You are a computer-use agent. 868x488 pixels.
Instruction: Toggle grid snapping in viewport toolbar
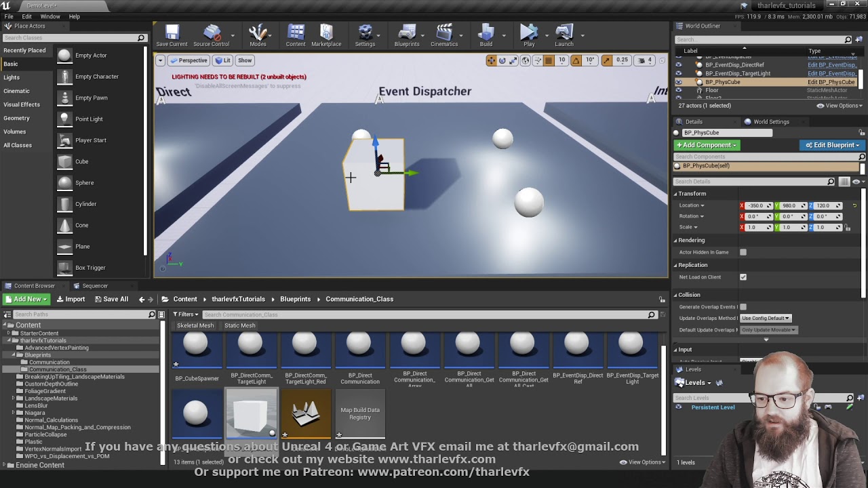[549, 60]
